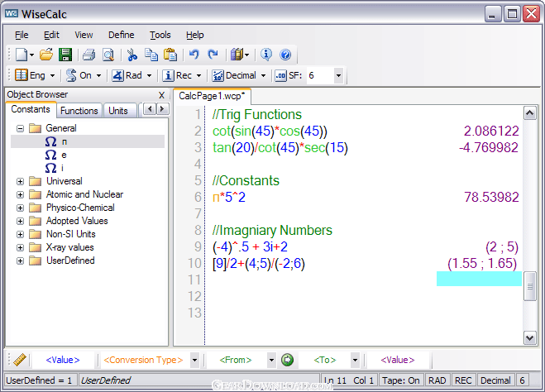Screen dimensions: 545x392
Task: Open the Decimal base dropdown
Action: click(x=263, y=75)
